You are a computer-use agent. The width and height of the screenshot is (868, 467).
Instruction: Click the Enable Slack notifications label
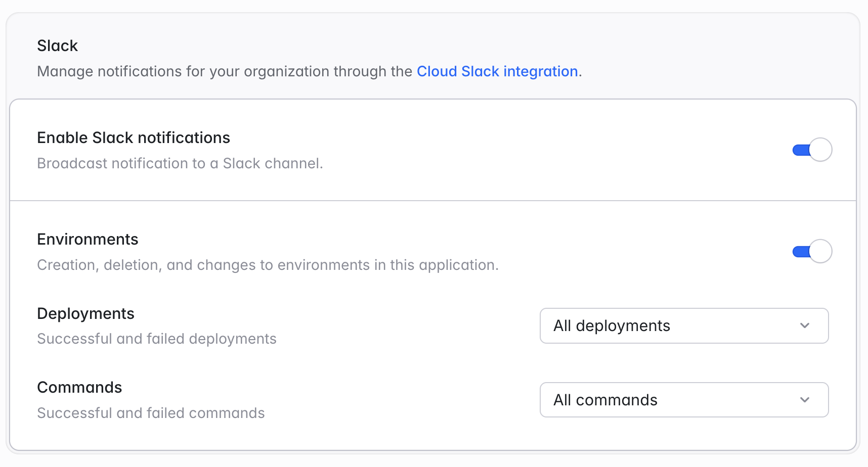[134, 138]
